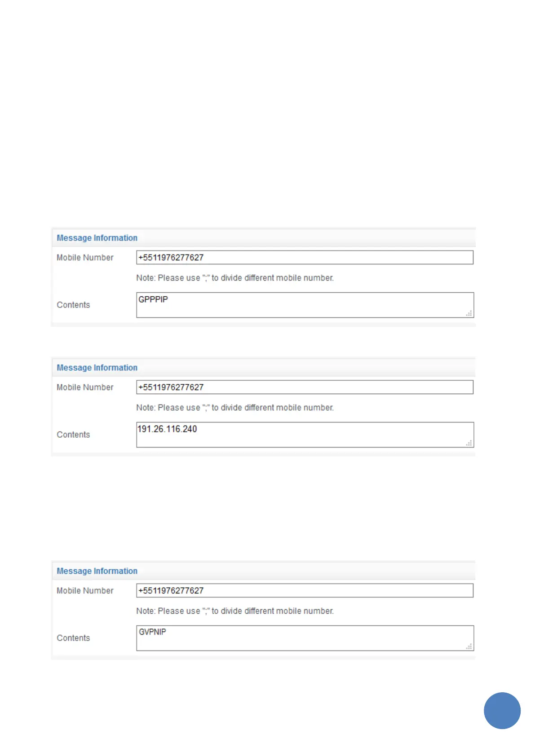Focus the Contents box containing GPPPIP
This screenshot has height=756, width=535.
(x=305, y=305)
